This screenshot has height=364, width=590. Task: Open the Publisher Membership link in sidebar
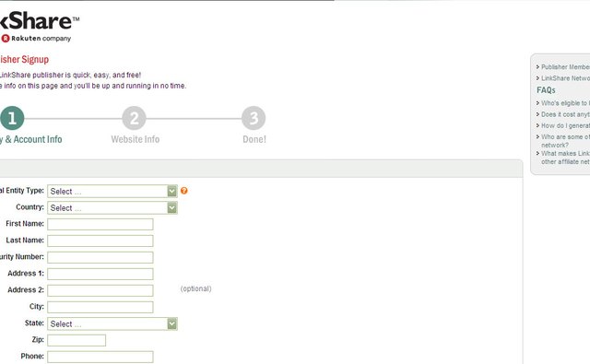pyautogui.click(x=565, y=67)
